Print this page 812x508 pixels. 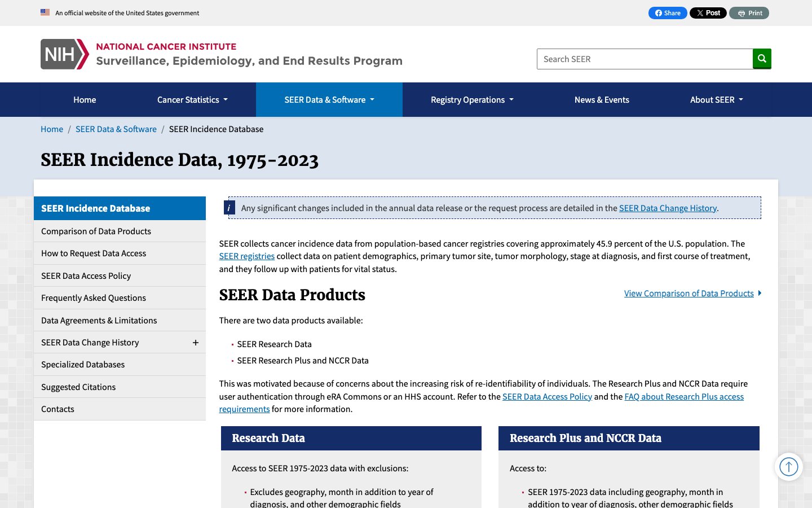[x=749, y=13]
